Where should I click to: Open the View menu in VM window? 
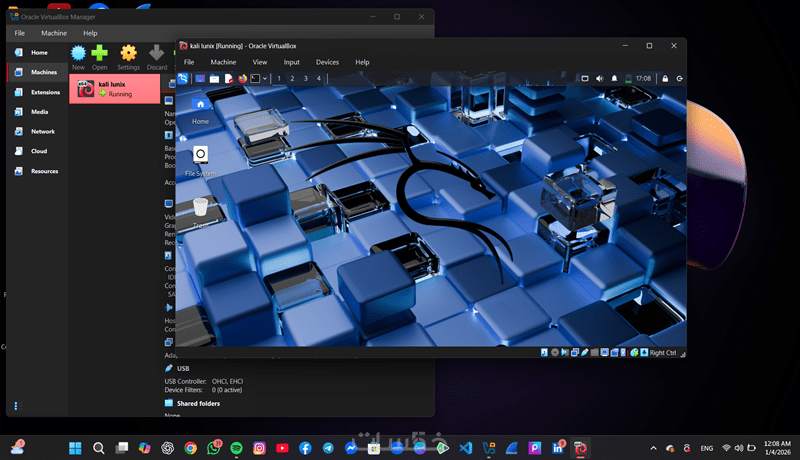click(x=260, y=62)
